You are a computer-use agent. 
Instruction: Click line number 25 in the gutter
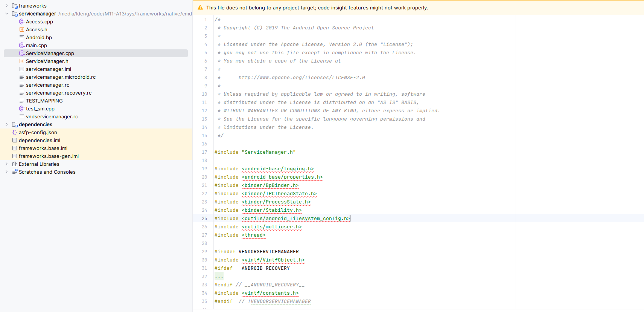point(204,219)
